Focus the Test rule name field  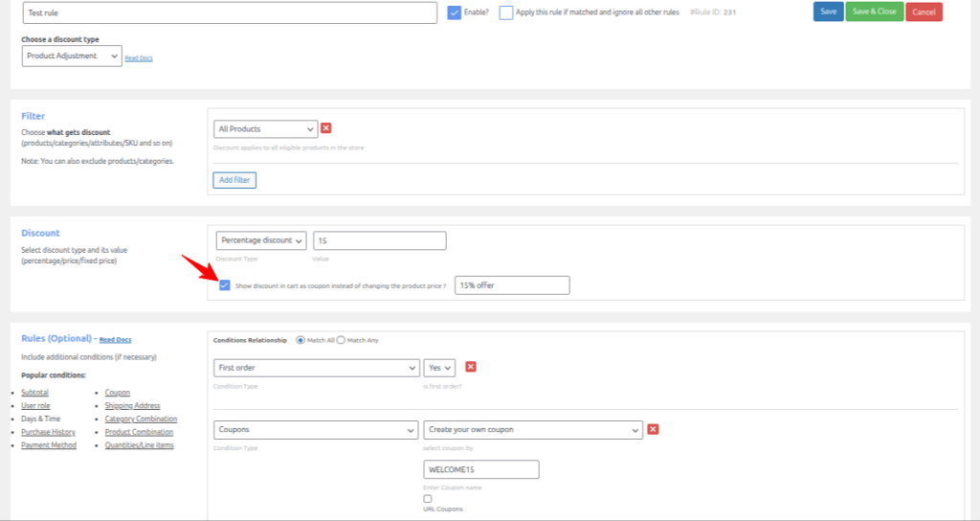coord(230,13)
